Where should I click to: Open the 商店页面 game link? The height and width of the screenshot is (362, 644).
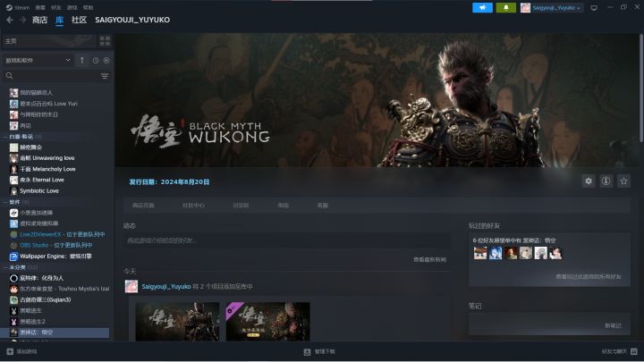143,206
